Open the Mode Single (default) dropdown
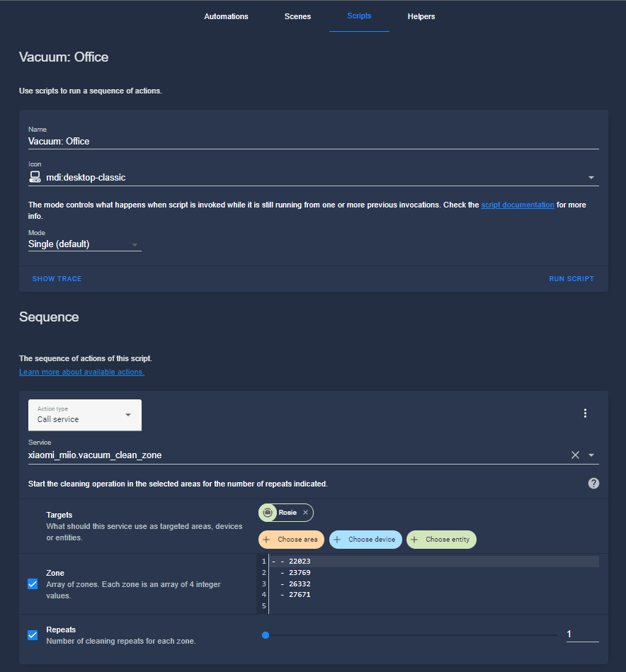 pyautogui.click(x=84, y=244)
